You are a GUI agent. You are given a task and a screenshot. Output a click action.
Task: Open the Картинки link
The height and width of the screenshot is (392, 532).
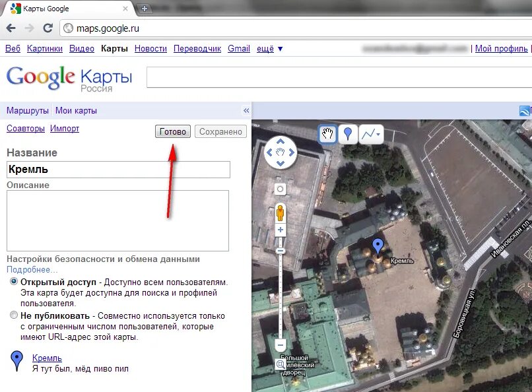tap(45, 48)
